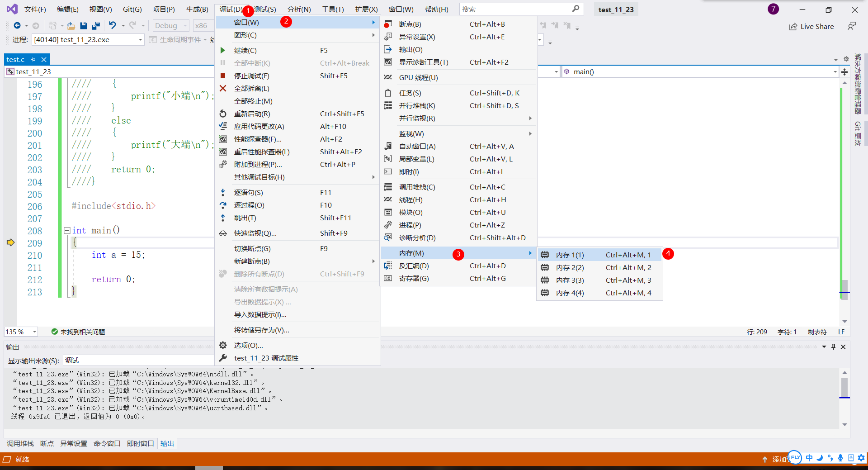Click the Visual Studio logo icon

(12, 9)
